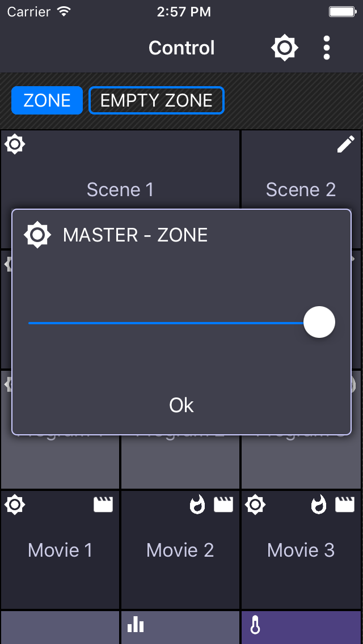Confirm with the Ok button
The width and height of the screenshot is (363, 644).
(x=181, y=405)
